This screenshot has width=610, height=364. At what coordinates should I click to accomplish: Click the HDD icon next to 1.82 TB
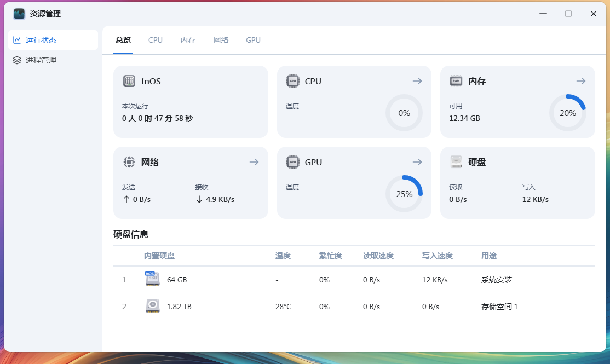tap(152, 306)
